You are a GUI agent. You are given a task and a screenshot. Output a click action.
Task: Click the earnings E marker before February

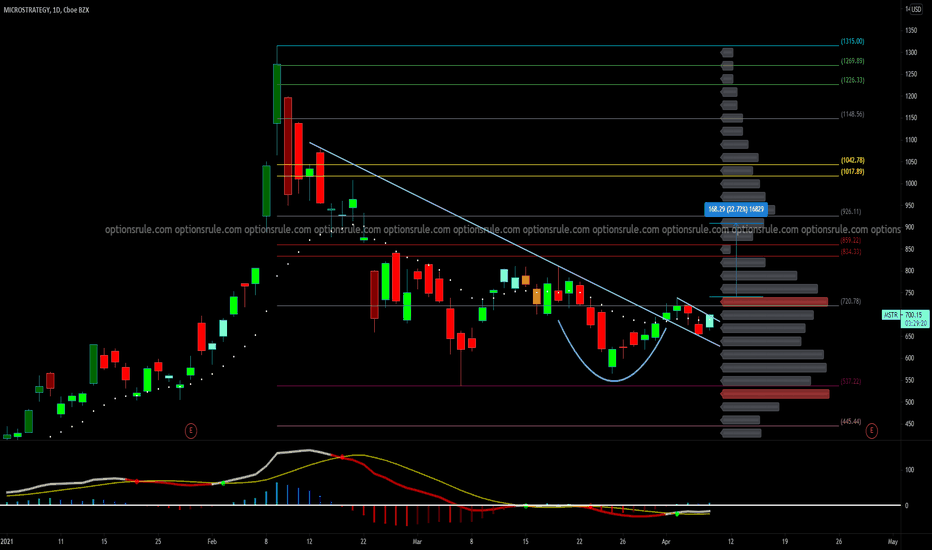coord(191,430)
